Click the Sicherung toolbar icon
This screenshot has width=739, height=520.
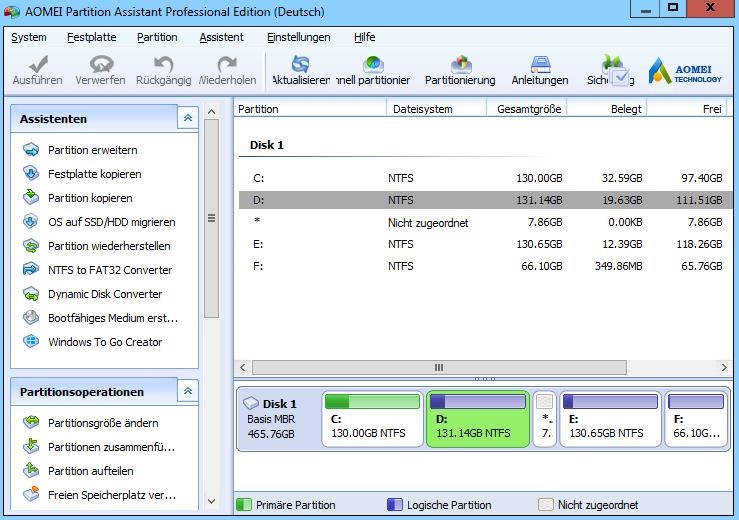611,64
